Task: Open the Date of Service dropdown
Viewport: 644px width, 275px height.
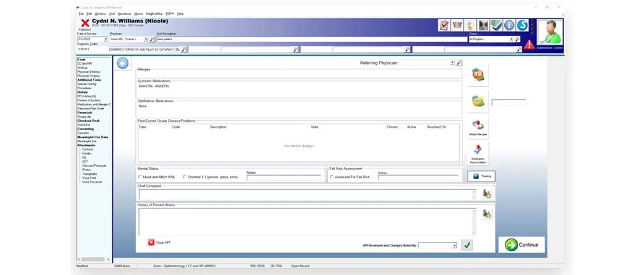Action: 106,40
